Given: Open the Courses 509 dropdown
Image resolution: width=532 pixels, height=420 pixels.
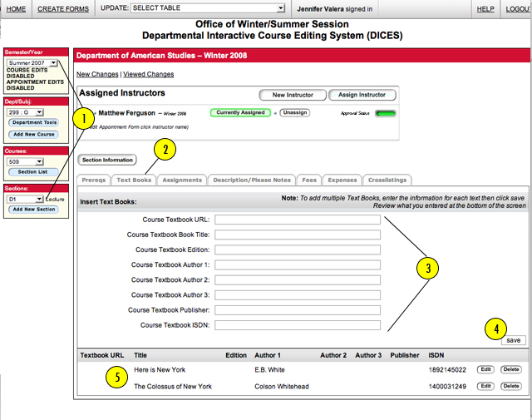Looking at the screenshot, I should tap(25, 161).
